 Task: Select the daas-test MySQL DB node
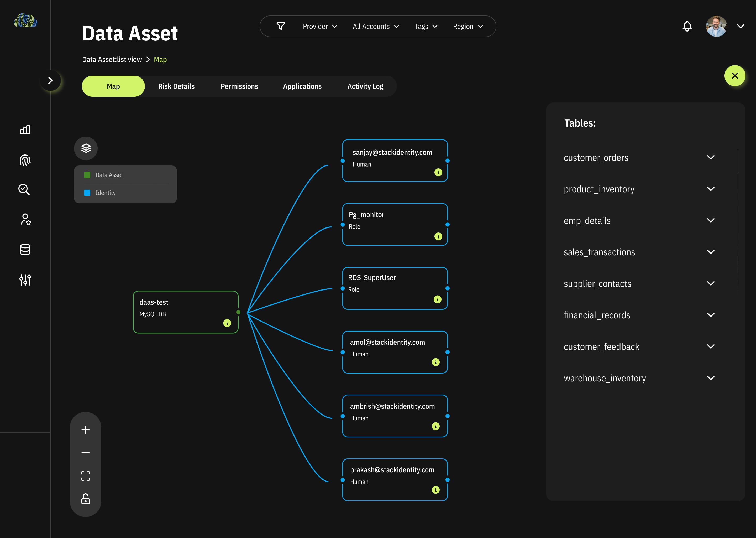pos(186,312)
